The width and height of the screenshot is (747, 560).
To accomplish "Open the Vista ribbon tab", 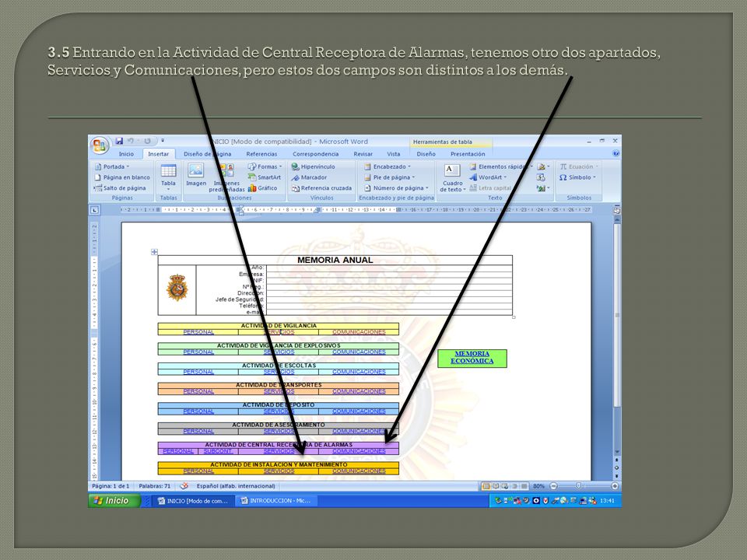I will [394, 154].
